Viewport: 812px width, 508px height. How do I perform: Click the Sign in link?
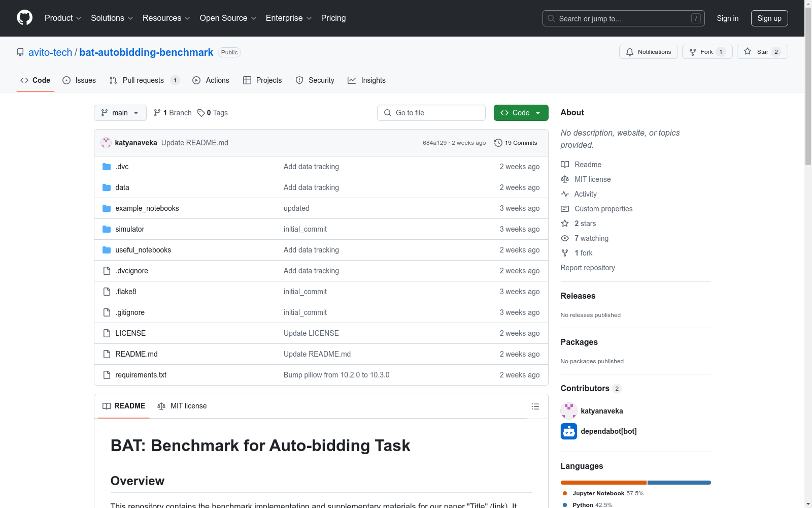(x=728, y=18)
